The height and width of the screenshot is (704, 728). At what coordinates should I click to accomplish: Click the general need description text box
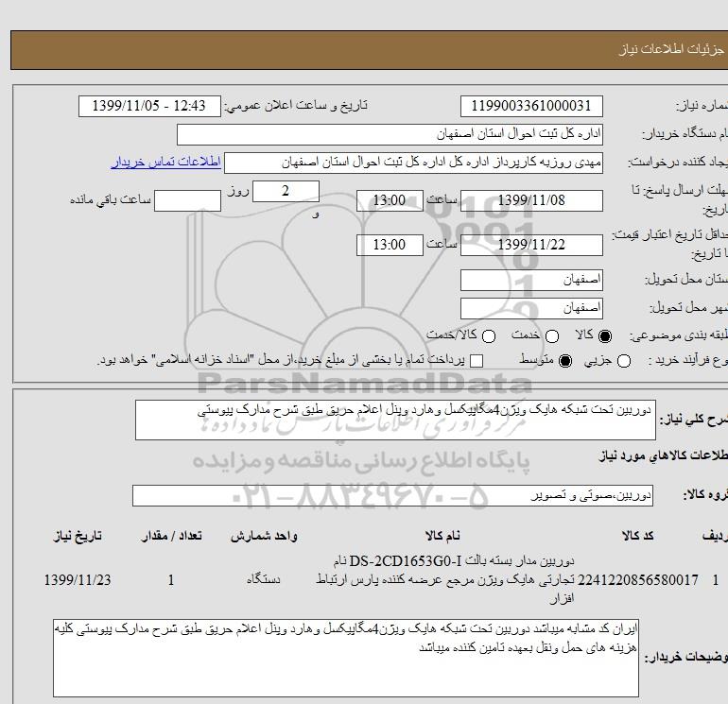click(395, 420)
